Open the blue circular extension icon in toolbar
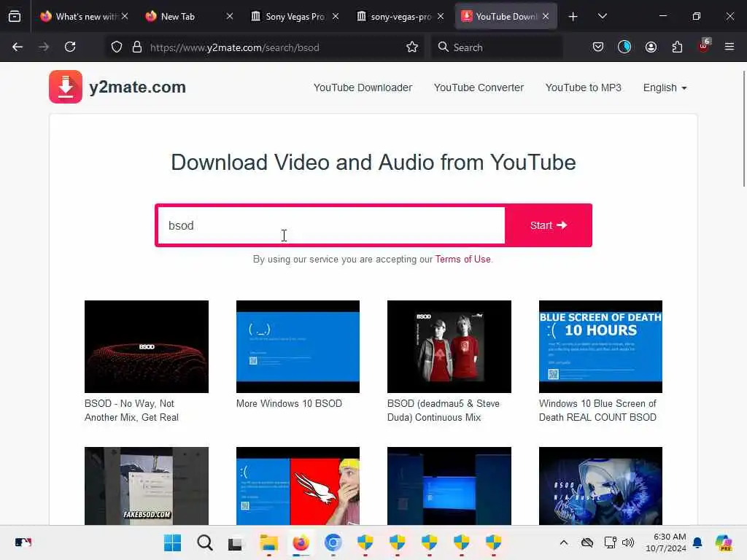Viewport: 747px width, 560px height. pos(624,47)
